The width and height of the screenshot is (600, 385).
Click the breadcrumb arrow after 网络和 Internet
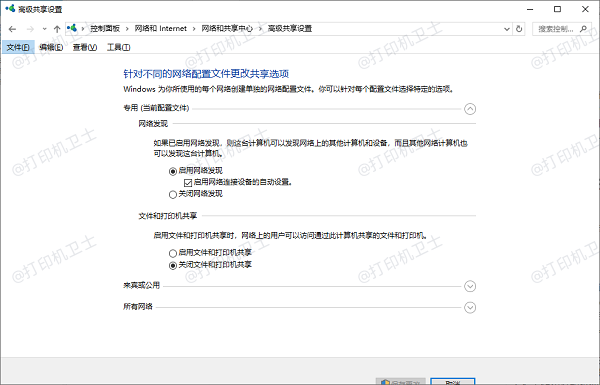click(x=194, y=29)
